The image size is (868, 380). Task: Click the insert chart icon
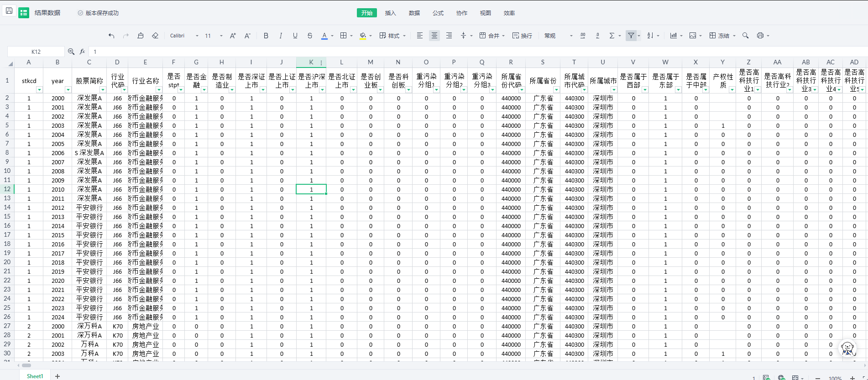pyautogui.click(x=673, y=36)
